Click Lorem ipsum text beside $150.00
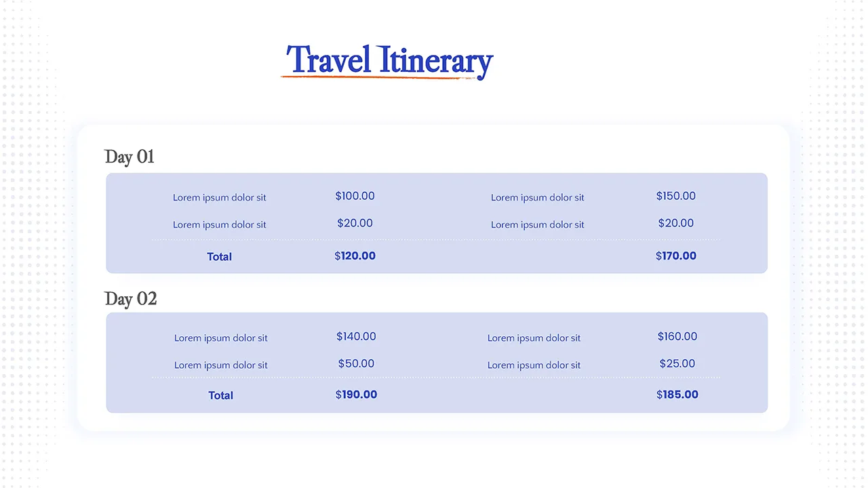The height and width of the screenshot is (488, 868). (537, 198)
